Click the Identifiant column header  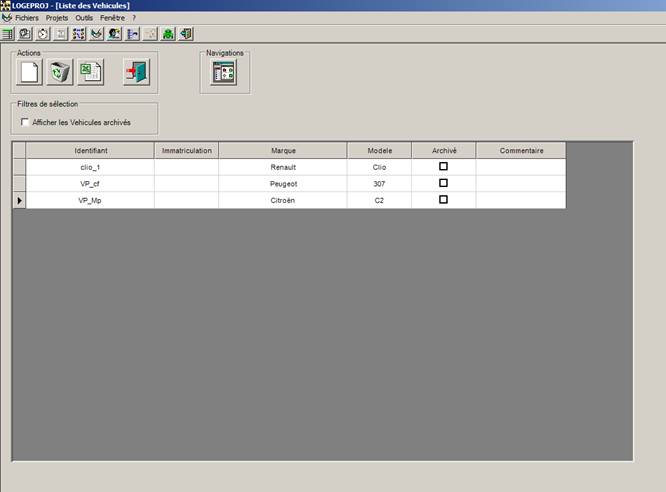coord(90,151)
